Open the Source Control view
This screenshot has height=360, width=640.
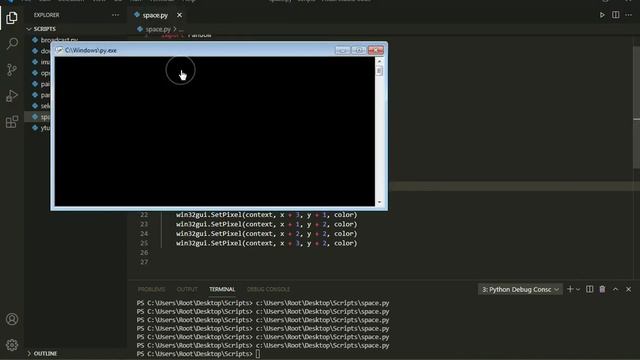12,70
